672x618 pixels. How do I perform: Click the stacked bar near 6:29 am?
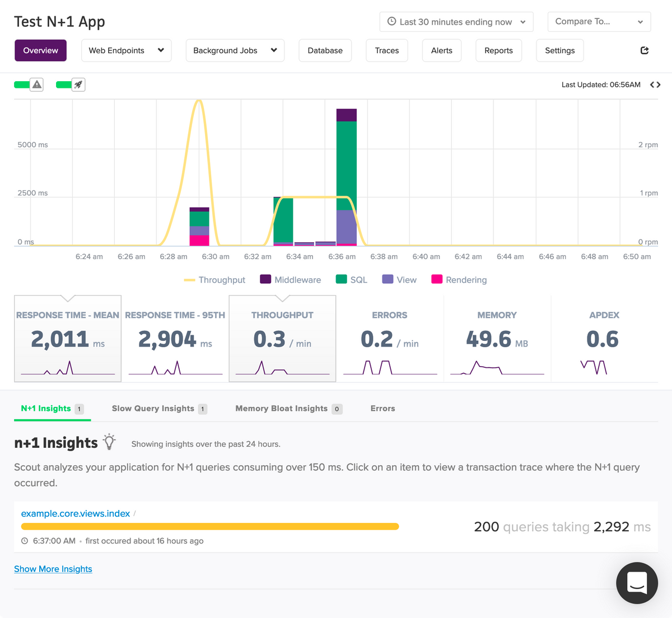(x=199, y=227)
